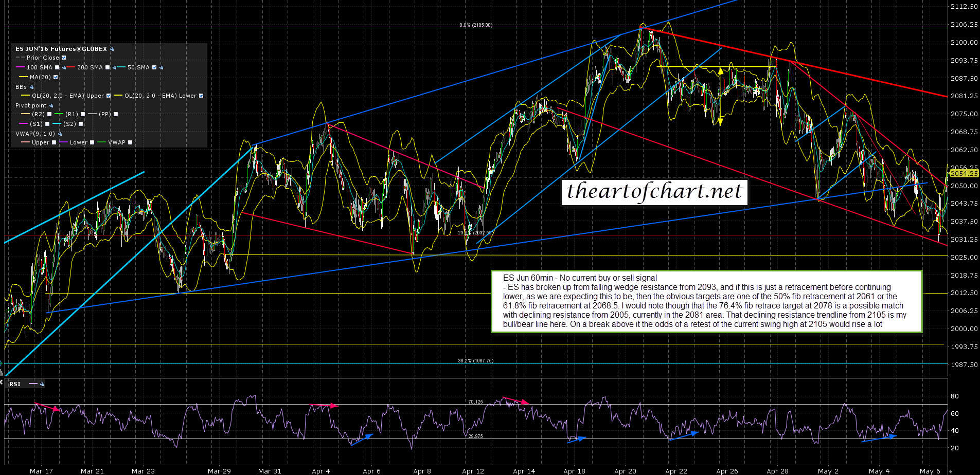Click the 2054.25 current price label

964,174
